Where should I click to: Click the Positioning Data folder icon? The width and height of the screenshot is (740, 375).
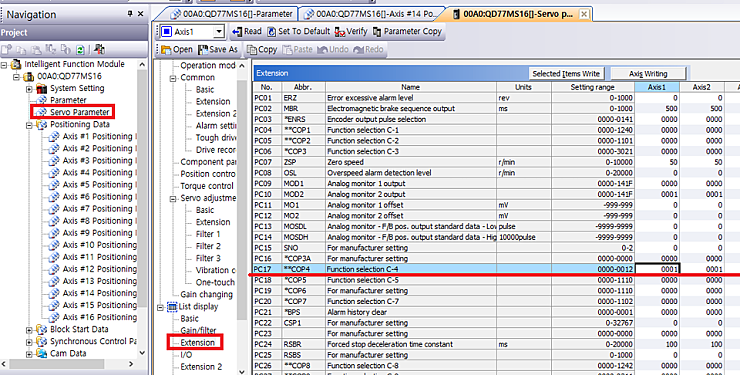click(42, 125)
